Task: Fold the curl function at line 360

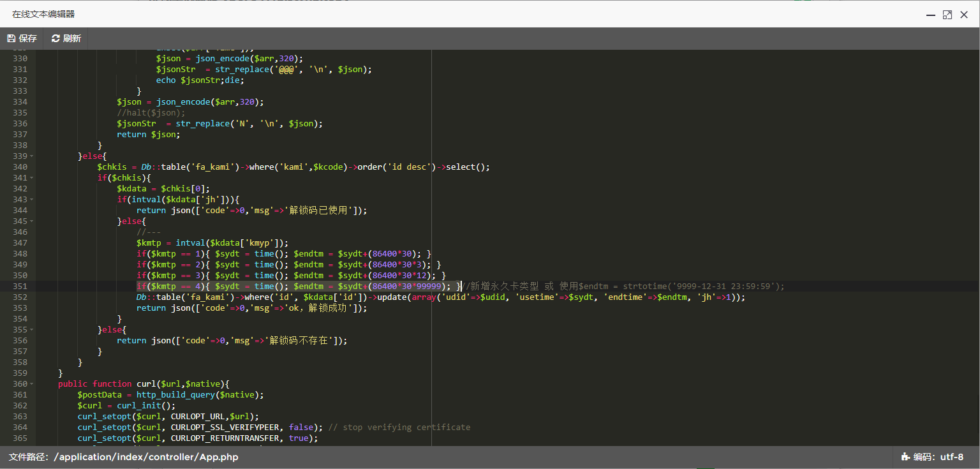Action: (32, 384)
